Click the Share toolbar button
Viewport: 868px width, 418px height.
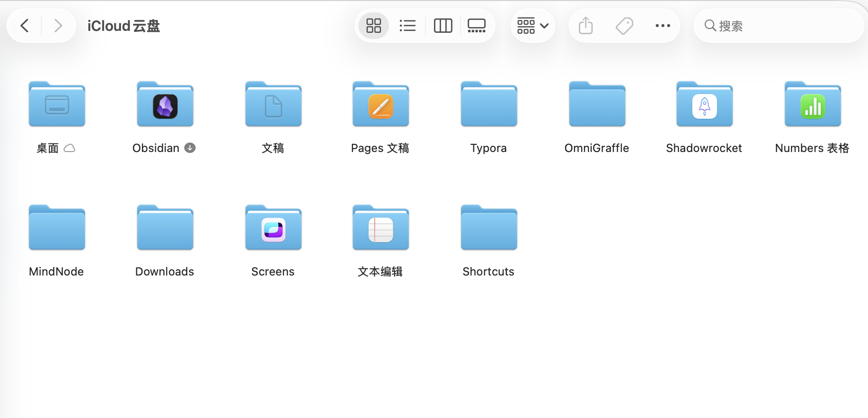[x=586, y=26]
